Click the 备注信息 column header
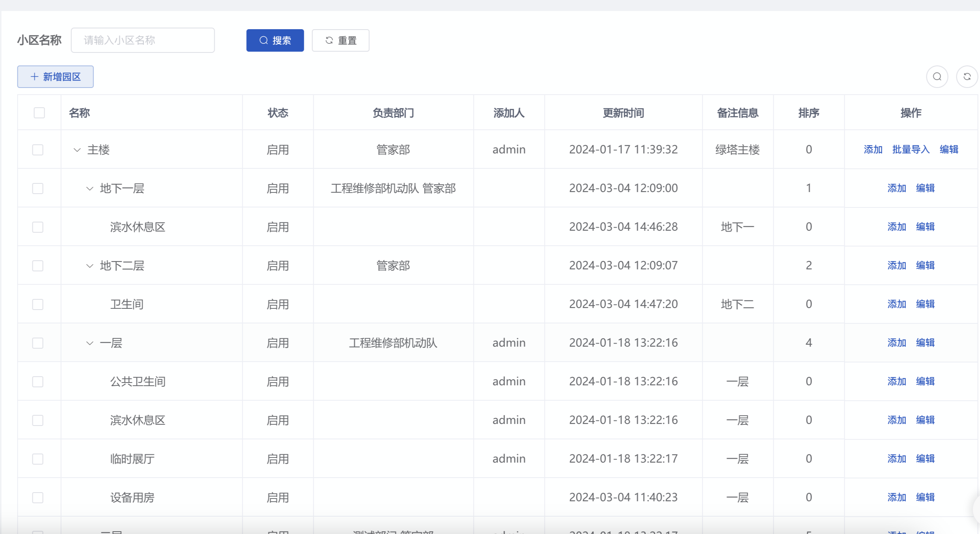980x534 pixels. coord(737,113)
